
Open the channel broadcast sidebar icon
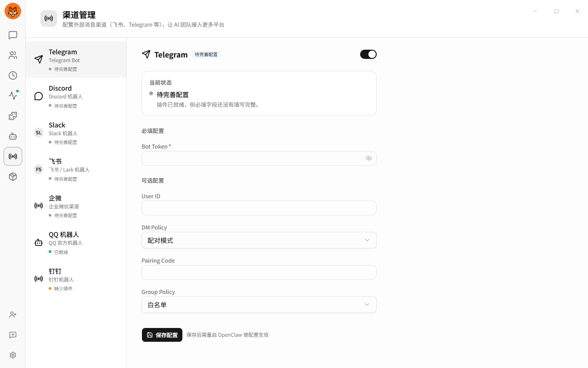coord(13,156)
